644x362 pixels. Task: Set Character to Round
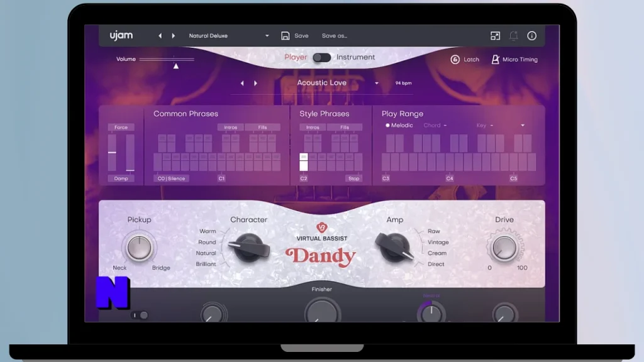[207, 242]
